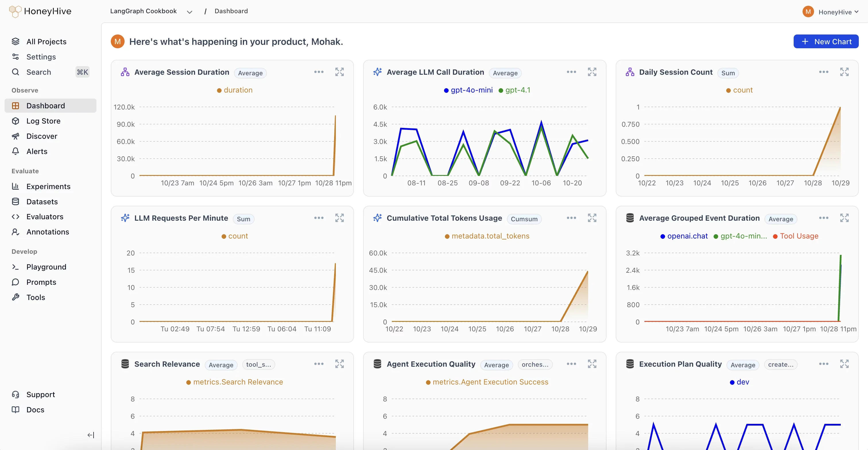Open the Average aggregation selector on Search Relevance

tap(221, 365)
